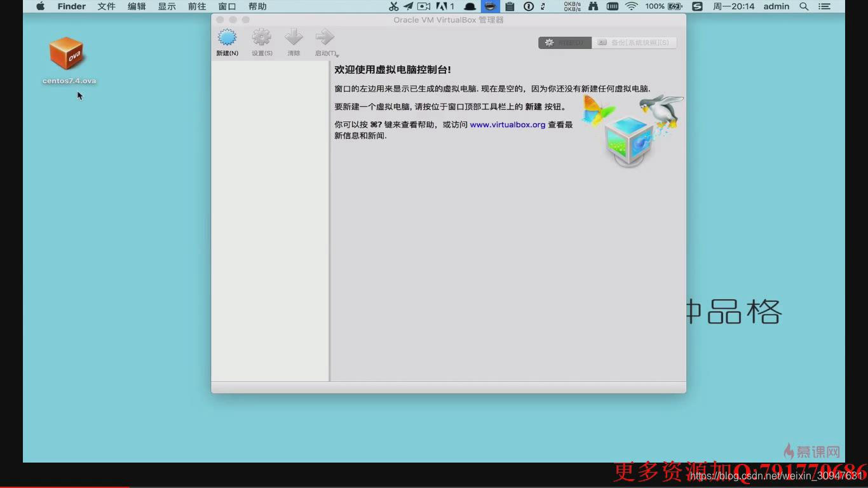Click the clipboard menu bar icon
The height and width of the screenshot is (488, 868).
(510, 6)
